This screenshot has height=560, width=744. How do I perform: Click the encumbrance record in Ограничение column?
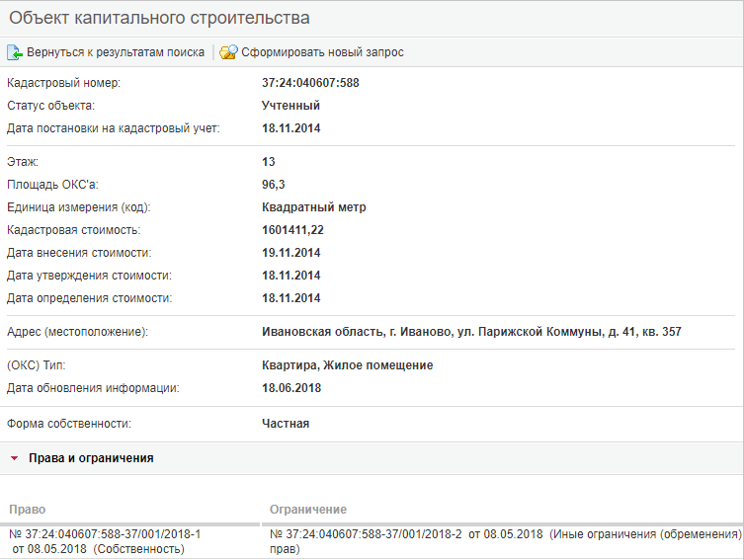point(505,540)
